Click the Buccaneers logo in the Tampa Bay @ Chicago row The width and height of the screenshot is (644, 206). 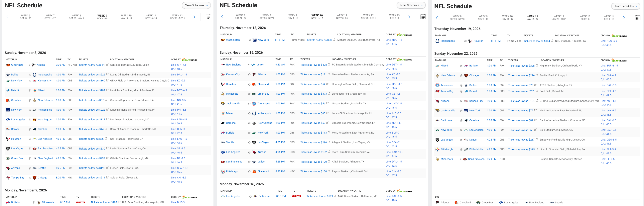8,178
